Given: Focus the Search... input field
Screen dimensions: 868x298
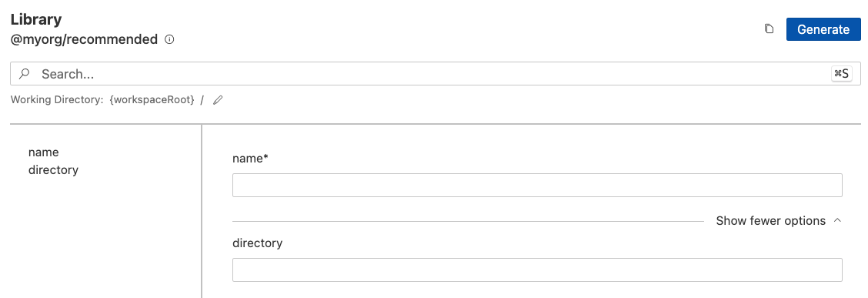Looking at the screenshot, I should (435, 74).
